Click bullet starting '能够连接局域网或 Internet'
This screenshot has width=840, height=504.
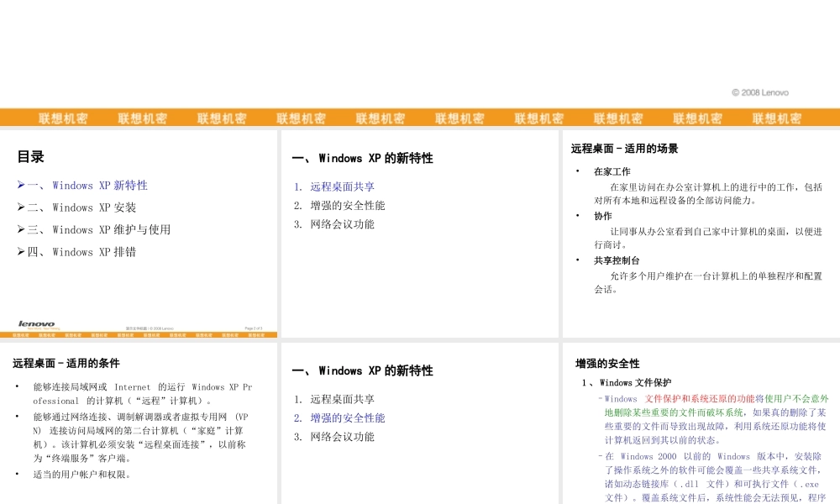tap(143, 394)
